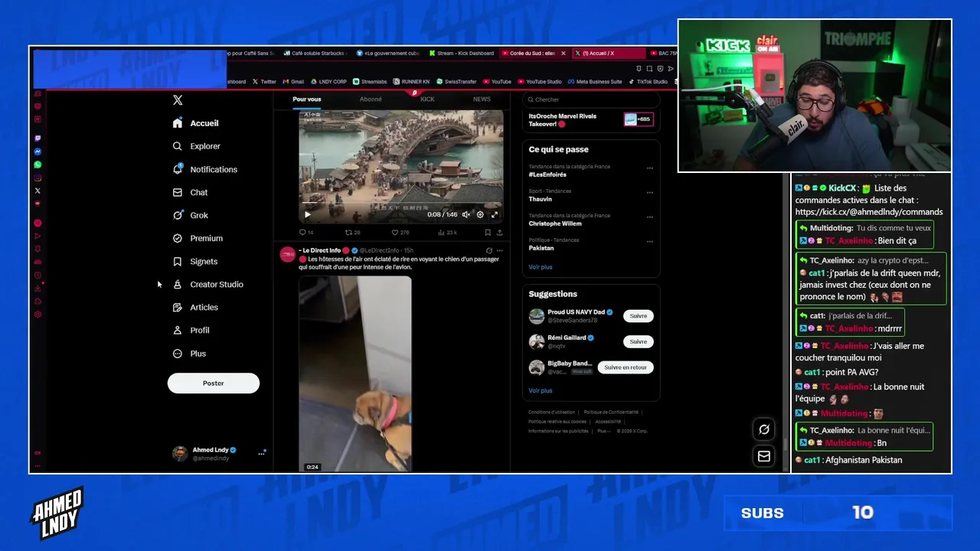Open options for #LesEnfoirés trend

(x=649, y=168)
